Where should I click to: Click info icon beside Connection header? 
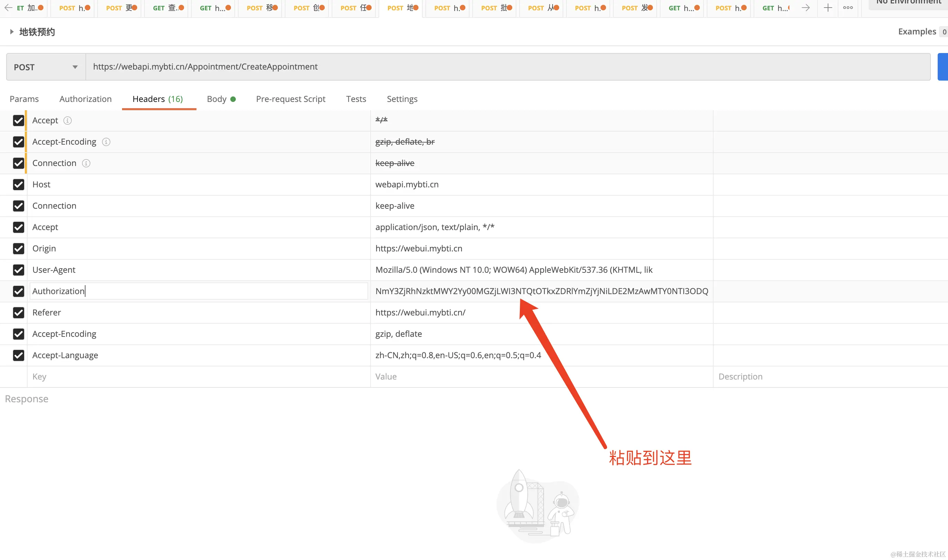pos(86,163)
